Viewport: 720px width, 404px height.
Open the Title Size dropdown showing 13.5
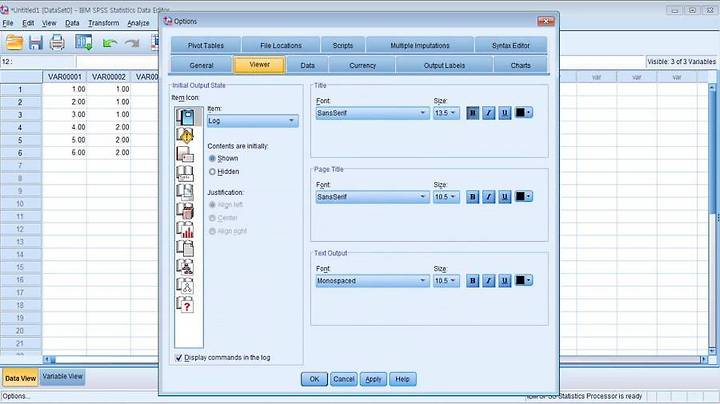point(446,113)
